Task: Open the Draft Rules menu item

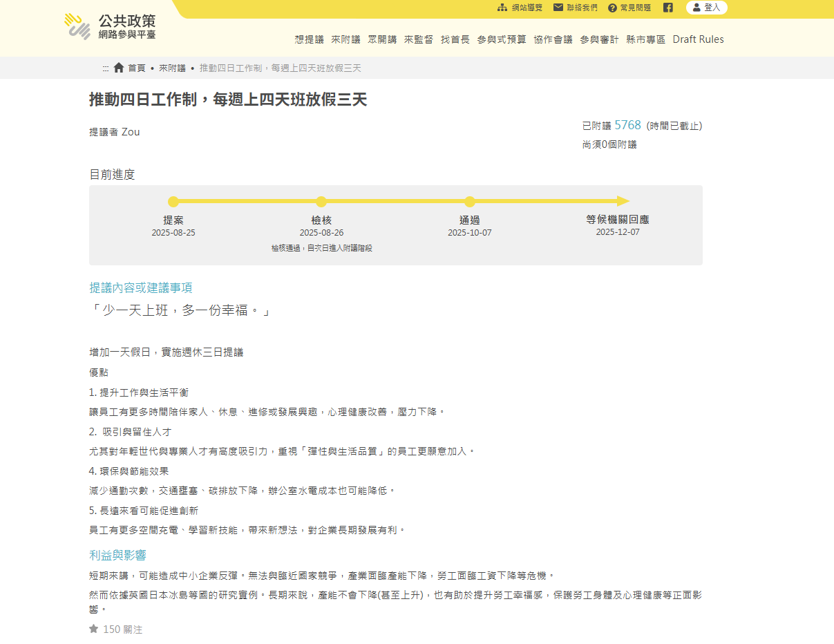Action: [699, 39]
